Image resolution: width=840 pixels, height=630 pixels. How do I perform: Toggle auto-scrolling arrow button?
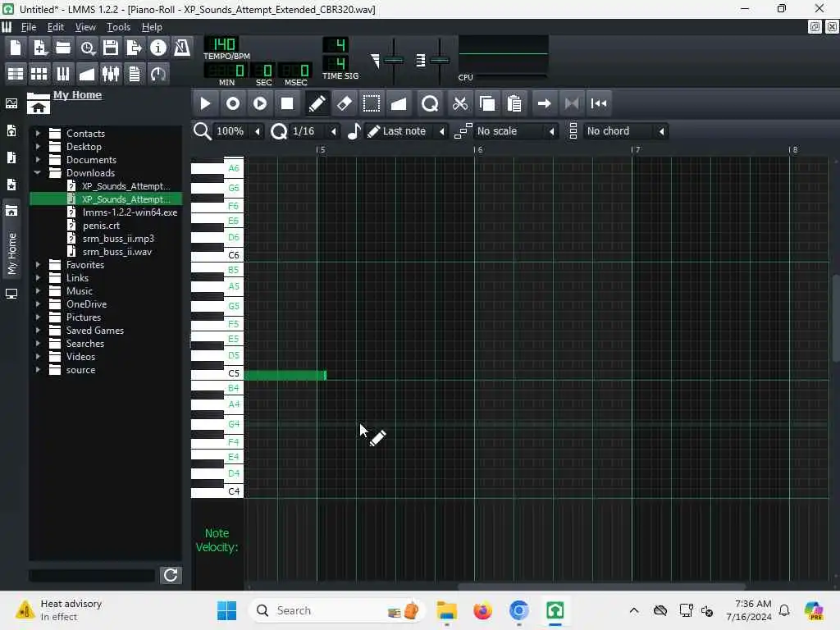point(545,103)
